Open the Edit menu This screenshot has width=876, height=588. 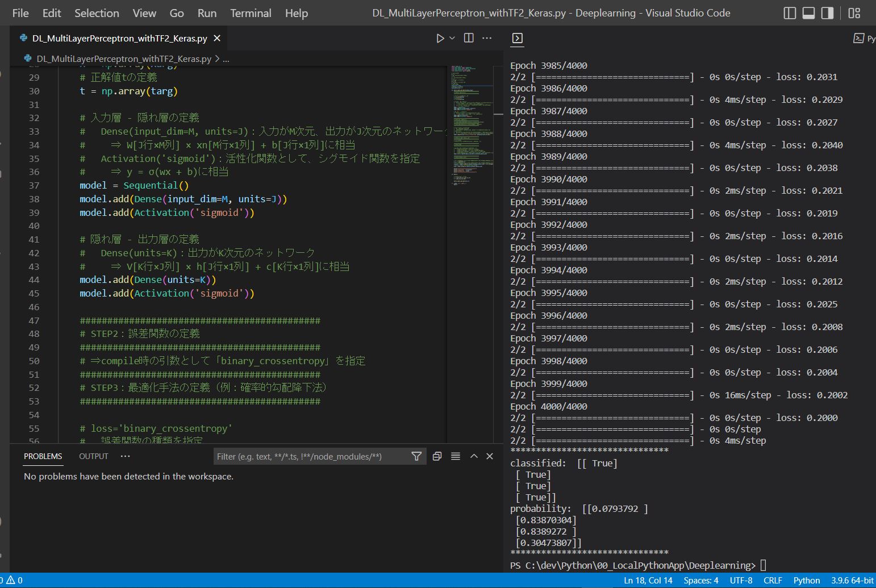tap(52, 13)
